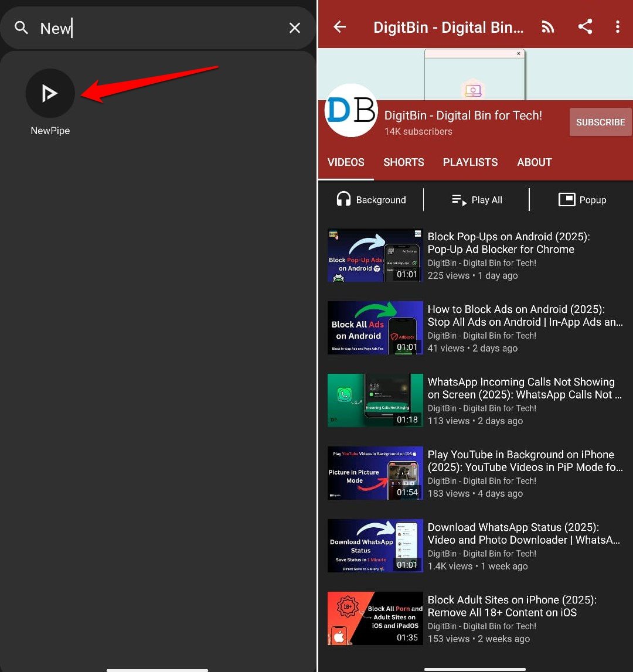Screen dimensions: 633x672
Task: Tap the 'NewPipe' app label
Action: [50, 131]
